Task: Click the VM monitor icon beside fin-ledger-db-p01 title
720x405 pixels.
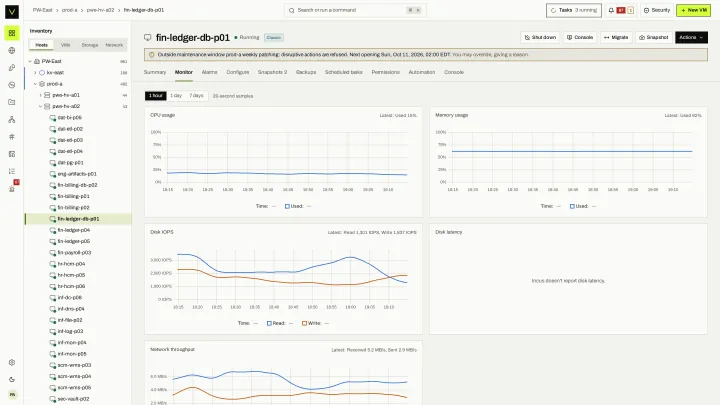Action: 147,38
